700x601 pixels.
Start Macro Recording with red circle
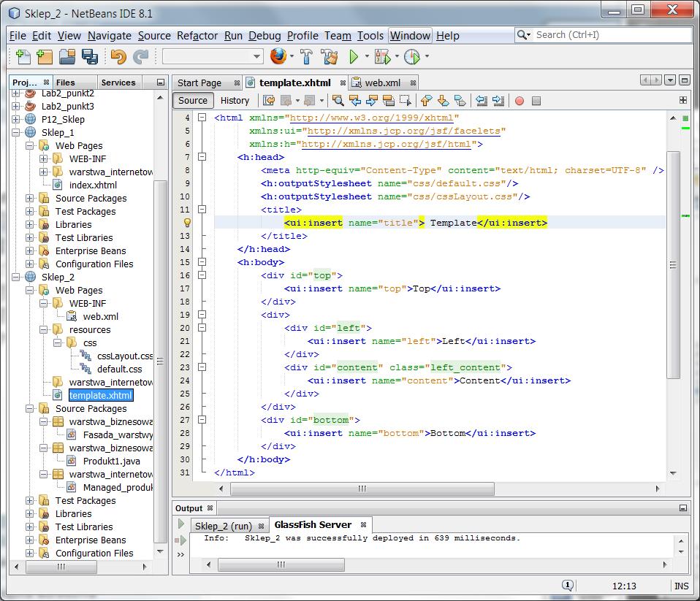click(x=520, y=102)
